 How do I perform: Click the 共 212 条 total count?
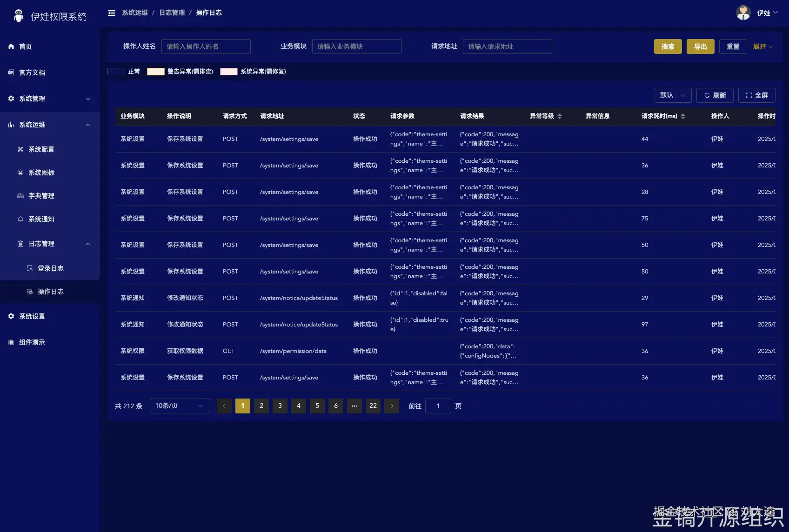coord(129,406)
